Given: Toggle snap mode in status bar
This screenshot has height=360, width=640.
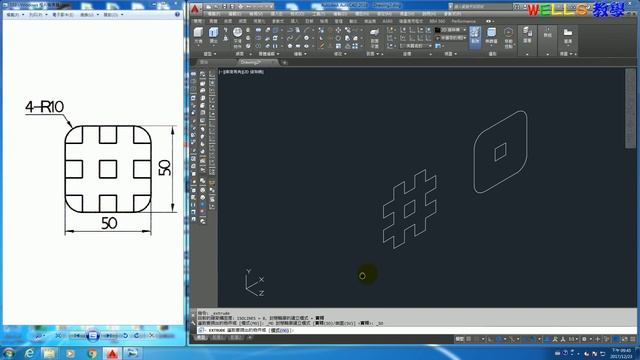Looking at the screenshot, I should (x=477, y=339).
